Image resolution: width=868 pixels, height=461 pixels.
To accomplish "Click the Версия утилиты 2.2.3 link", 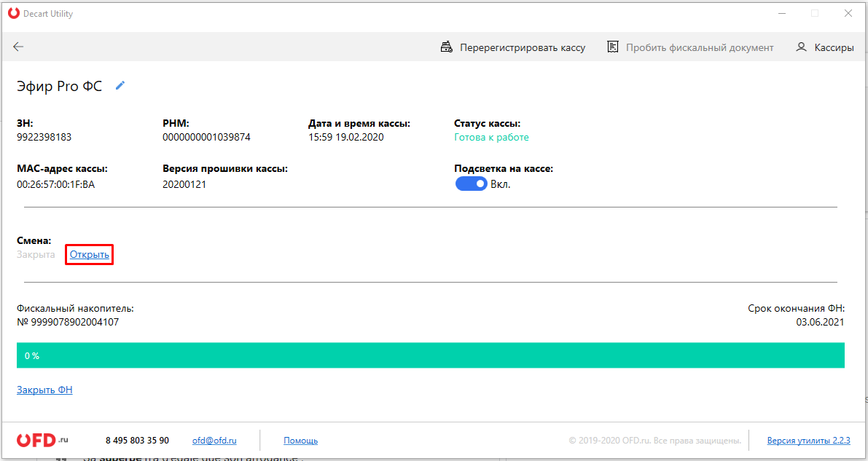I will (809, 441).
